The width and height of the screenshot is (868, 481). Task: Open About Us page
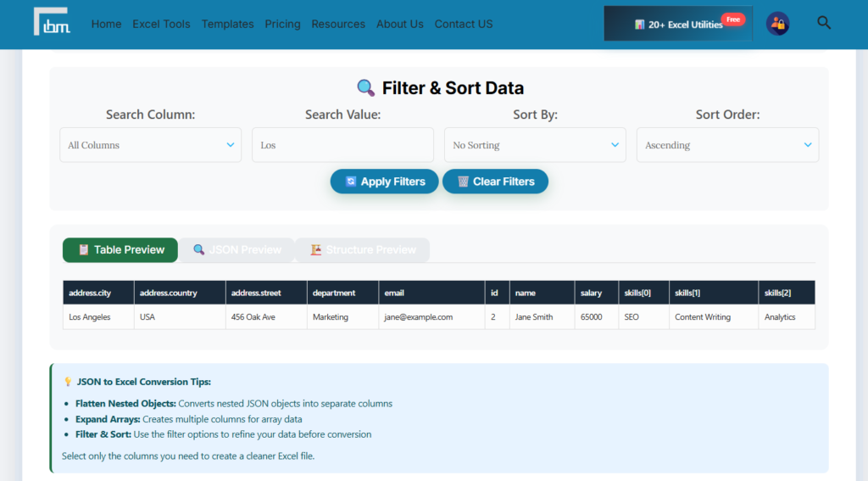click(400, 24)
